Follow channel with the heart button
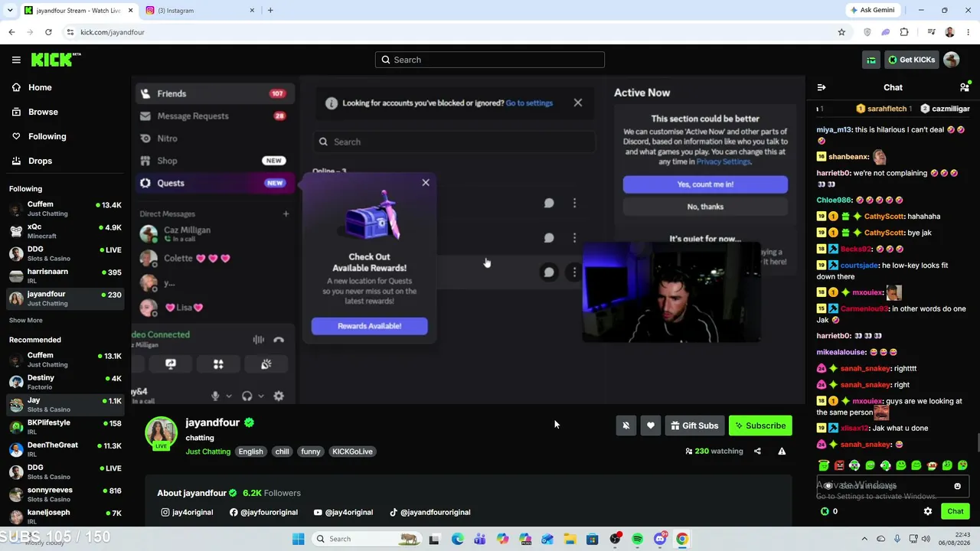Image resolution: width=980 pixels, height=551 pixels. point(650,425)
